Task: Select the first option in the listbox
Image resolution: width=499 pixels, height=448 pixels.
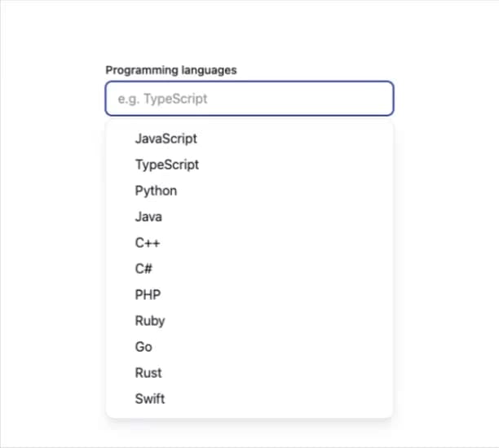Action: [x=249, y=138]
